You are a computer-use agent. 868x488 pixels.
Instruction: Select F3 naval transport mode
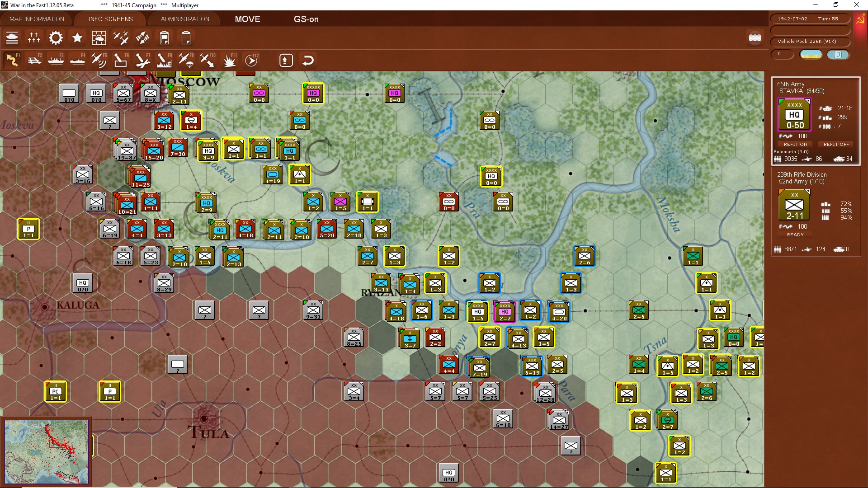click(x=56, y=60)
